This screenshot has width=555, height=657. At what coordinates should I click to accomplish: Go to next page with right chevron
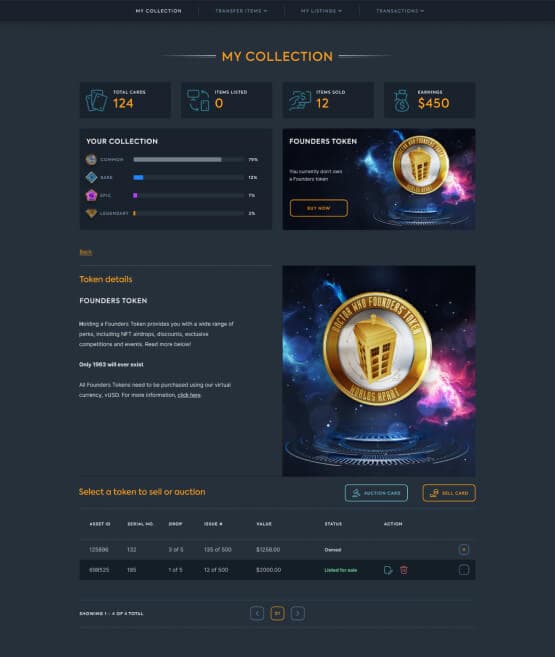(x=298, y=613)
